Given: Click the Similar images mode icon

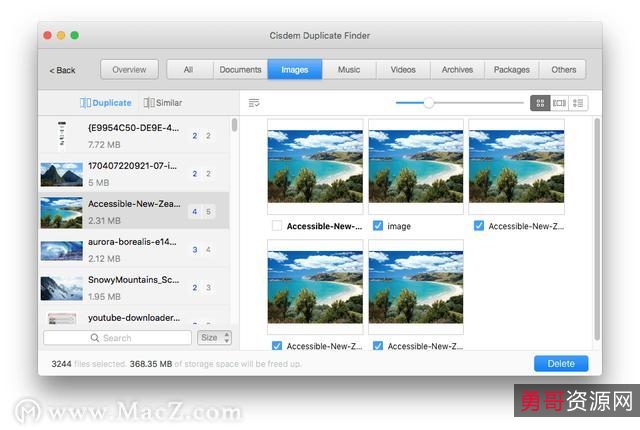Looking at the screenshot, I should pos(149,103).
